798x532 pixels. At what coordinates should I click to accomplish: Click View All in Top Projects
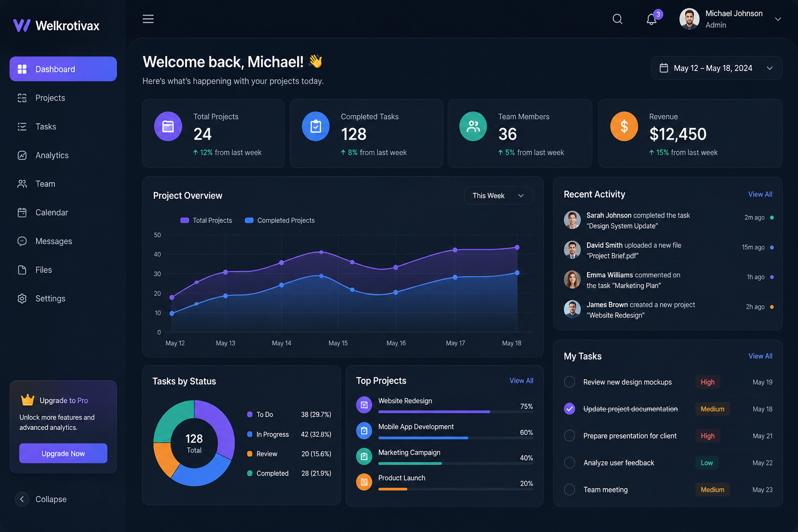521,381
